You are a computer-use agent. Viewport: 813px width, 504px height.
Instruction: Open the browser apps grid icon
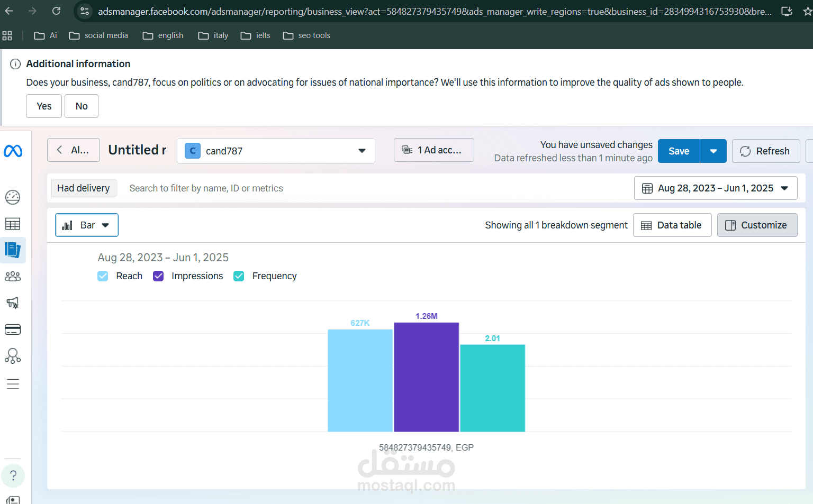pos(7,35)
